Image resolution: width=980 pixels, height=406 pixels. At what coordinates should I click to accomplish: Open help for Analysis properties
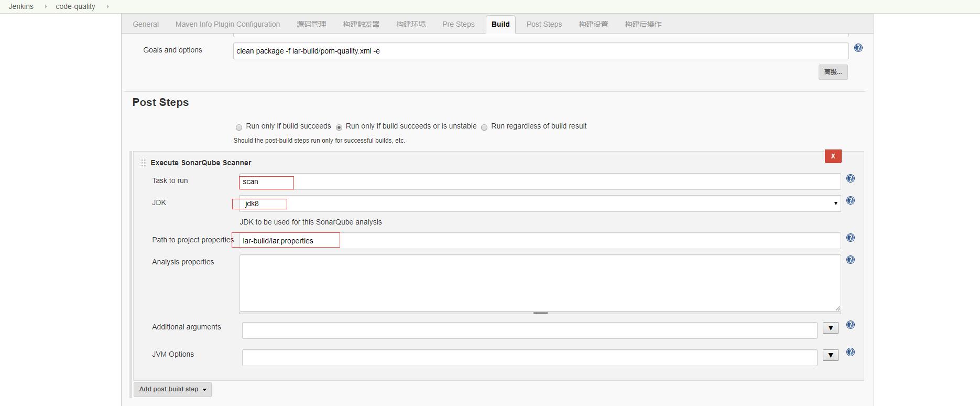click(x=851, y=260)
